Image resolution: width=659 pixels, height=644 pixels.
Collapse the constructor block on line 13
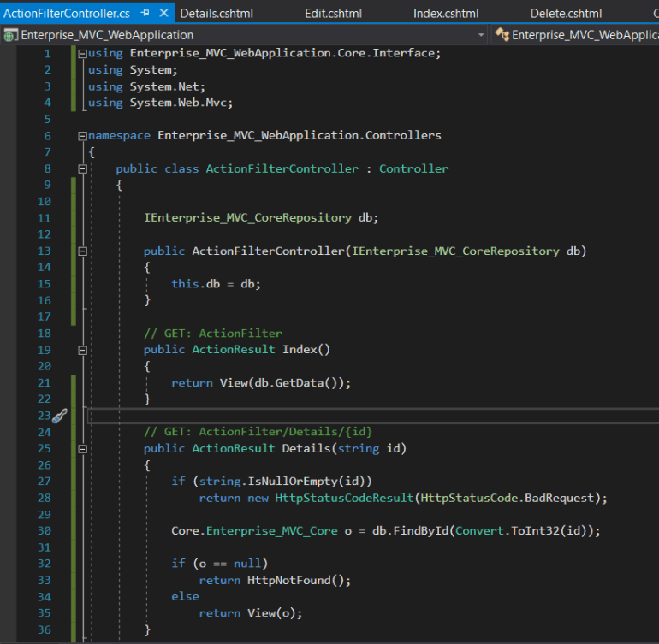[x=82, y=251]
